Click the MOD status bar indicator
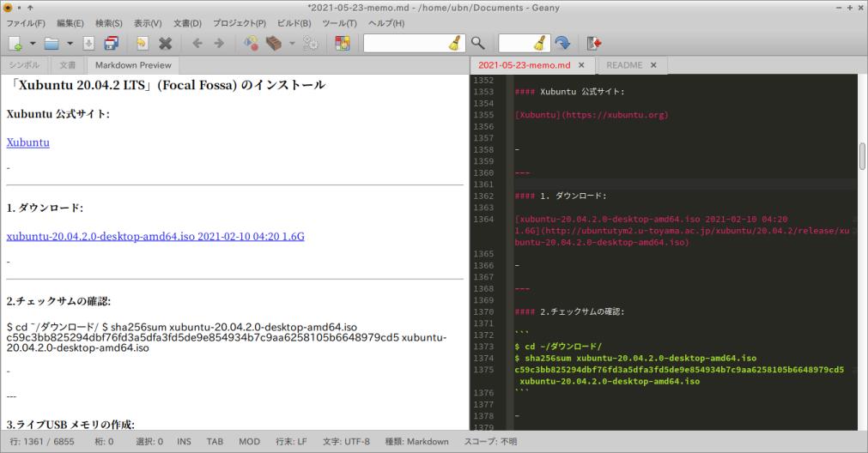The height and width of the screenshot is (453, 868). pyautogui.click(x=249, y=441)
